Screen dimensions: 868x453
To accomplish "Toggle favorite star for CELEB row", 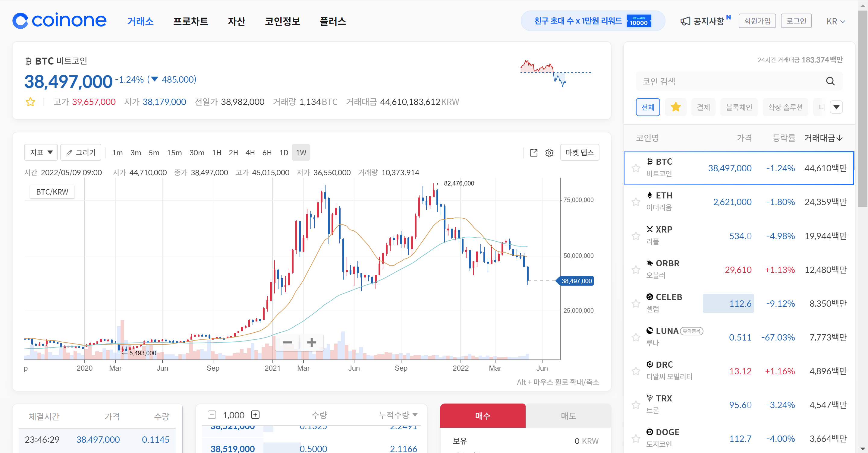I will 636,304.
